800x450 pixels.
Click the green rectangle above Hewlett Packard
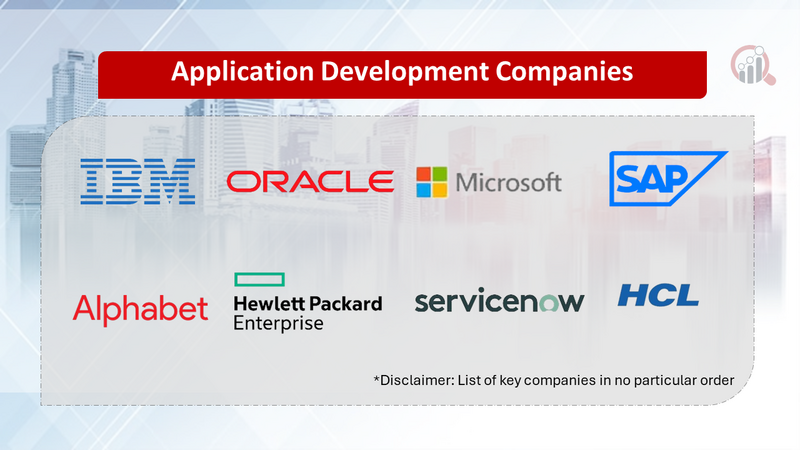point(258,279)
